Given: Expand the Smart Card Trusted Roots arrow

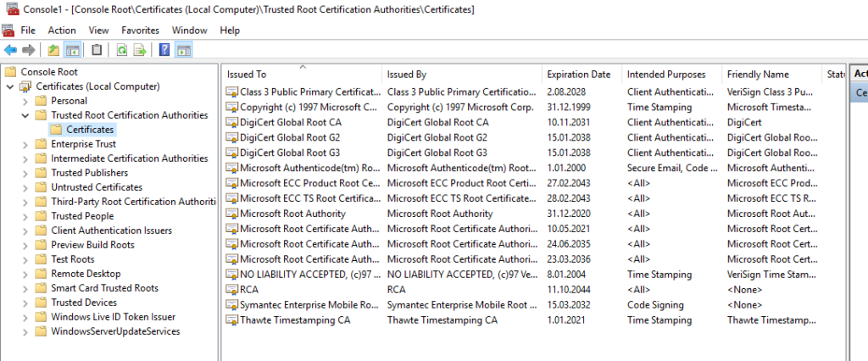Looking at the screenshot, I should tap(25, 288).
